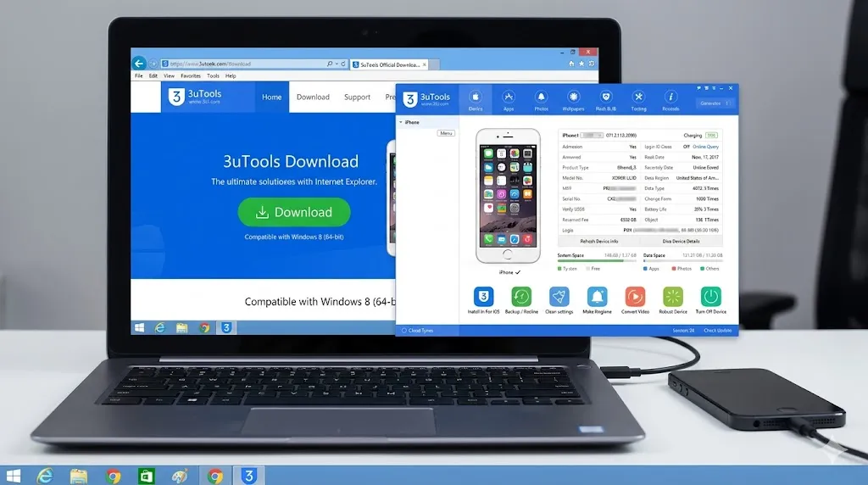Open the dropdown on the Generates button
Viewport: 868px width, 485px height.
click(x=728, y=103)
